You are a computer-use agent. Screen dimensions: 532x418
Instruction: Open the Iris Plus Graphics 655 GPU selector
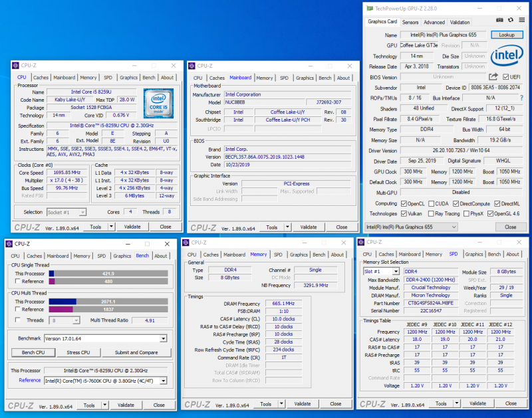411,227
